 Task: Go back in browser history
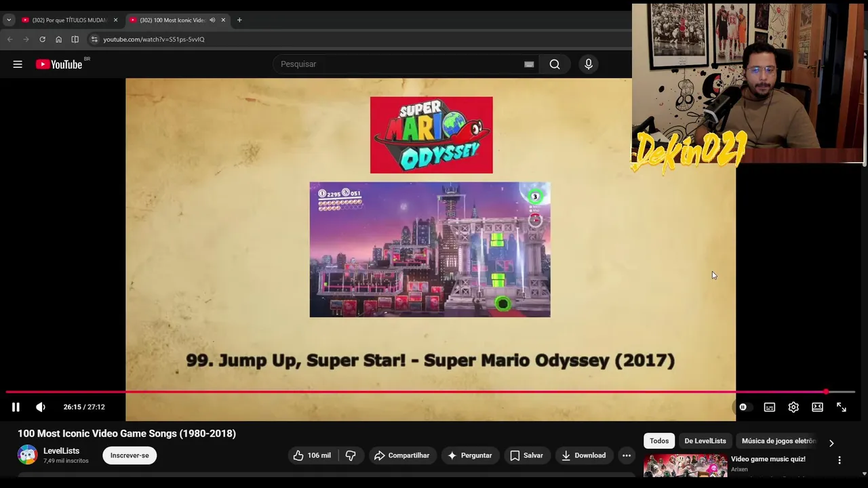10,39
